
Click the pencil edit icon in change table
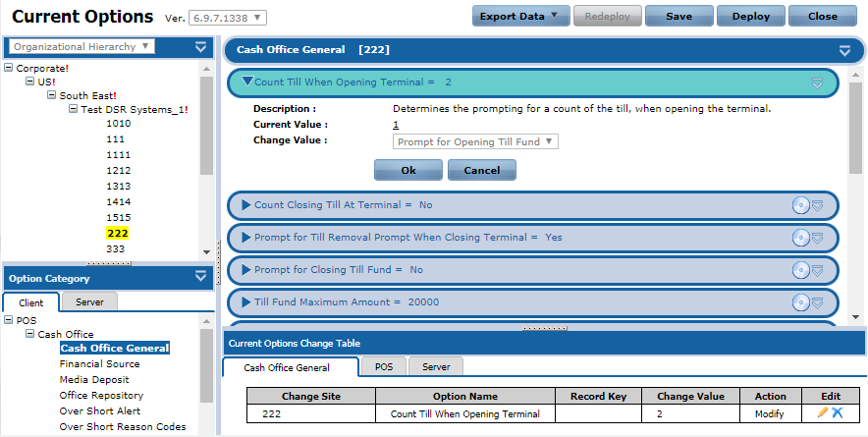click(x=823, y=412)
